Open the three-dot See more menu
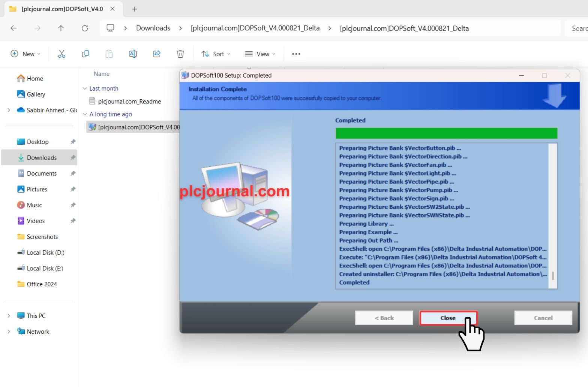This screenshot has height=387, width=588. click(x=296, y=54)
